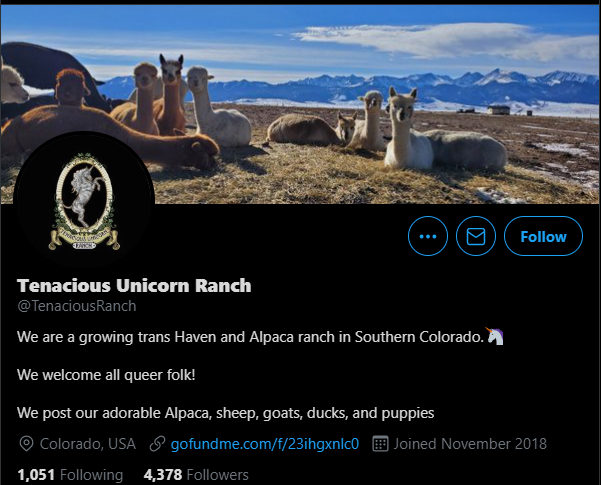Click the Tenacious Unicorn Ranch display name

pos(134,286)
